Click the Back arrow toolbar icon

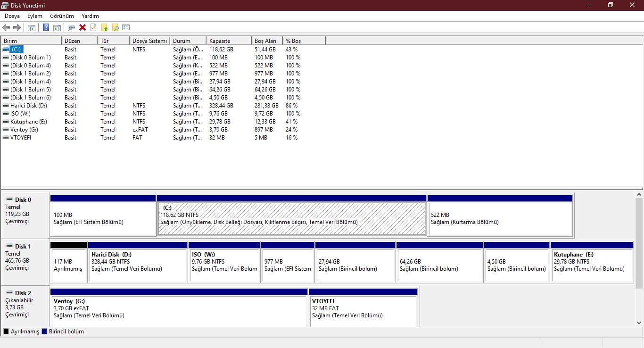point(6,27)
